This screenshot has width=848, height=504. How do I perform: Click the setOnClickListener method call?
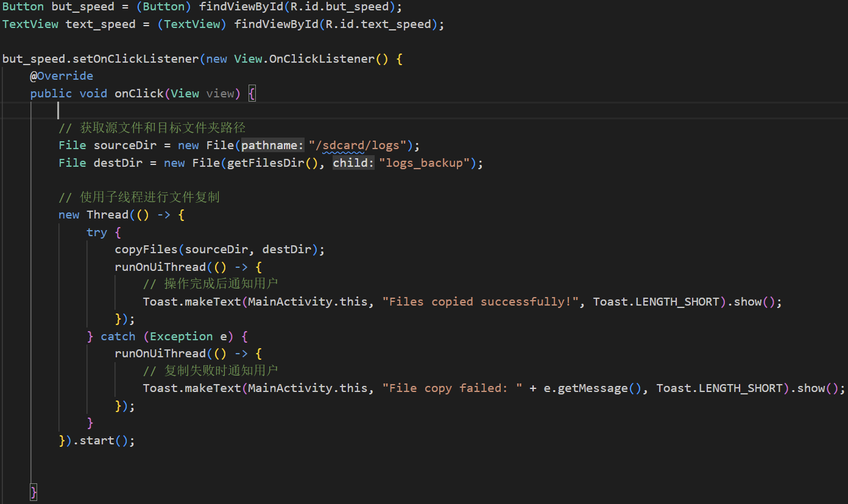coord(136,59)
